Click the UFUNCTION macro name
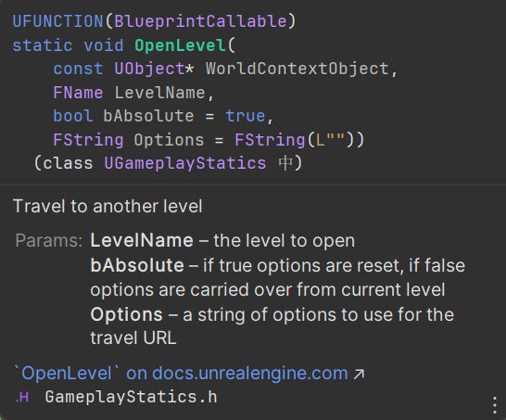This screenshot has height=420, width=506. coord(57,21)
